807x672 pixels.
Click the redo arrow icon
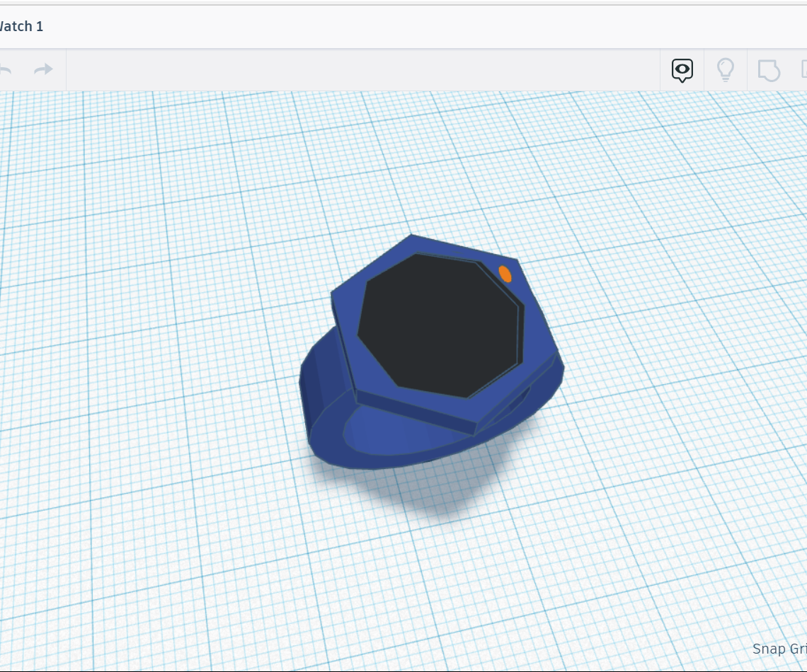click(44, 69)
